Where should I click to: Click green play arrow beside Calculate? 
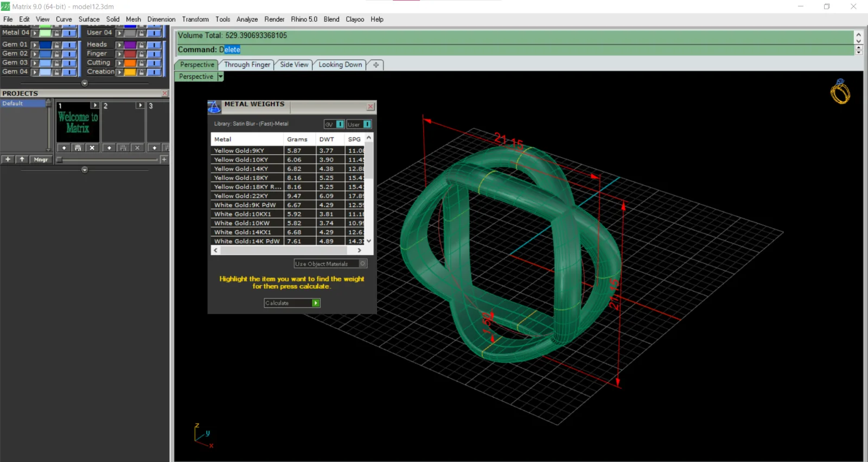pos(316,303)
